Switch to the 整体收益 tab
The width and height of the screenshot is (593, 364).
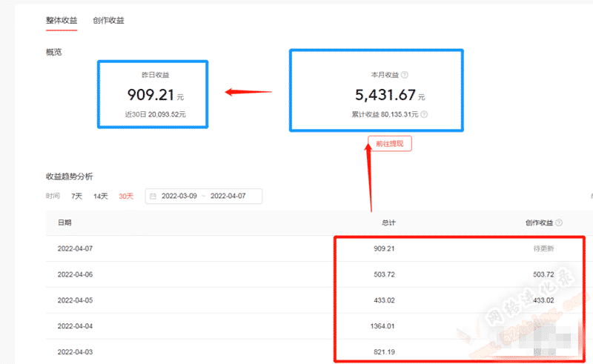(x=62, y=20)
